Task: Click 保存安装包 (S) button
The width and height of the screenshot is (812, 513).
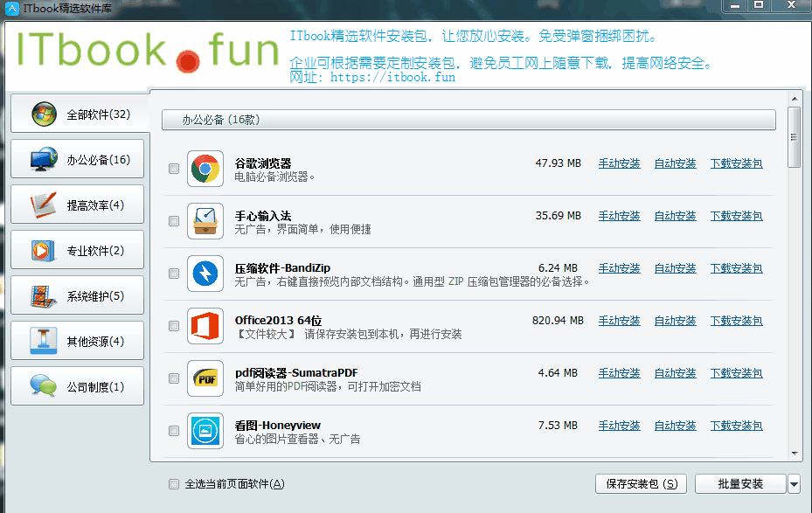Action: 641,484
